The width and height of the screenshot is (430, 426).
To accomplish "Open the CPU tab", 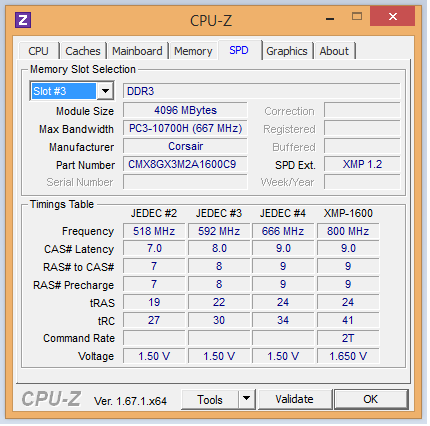I will pyautogui.click(x=38, y=51).
